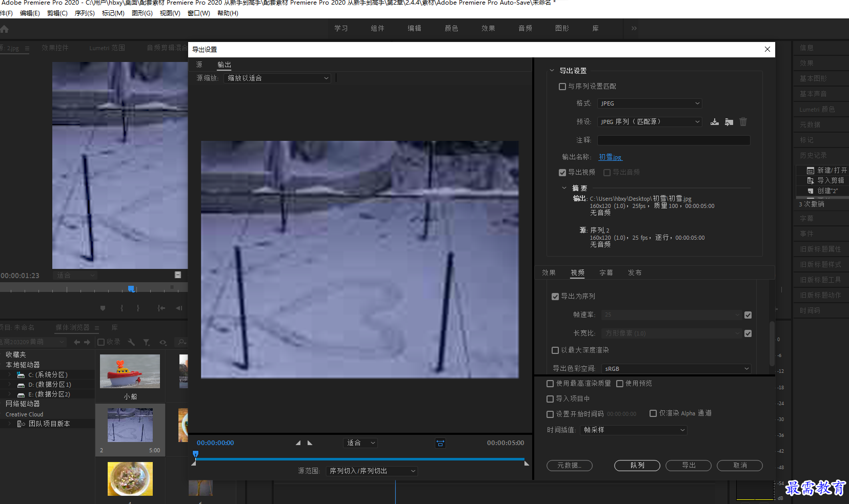
Task: Click the comments input field
Action: (x=674, y=140)
